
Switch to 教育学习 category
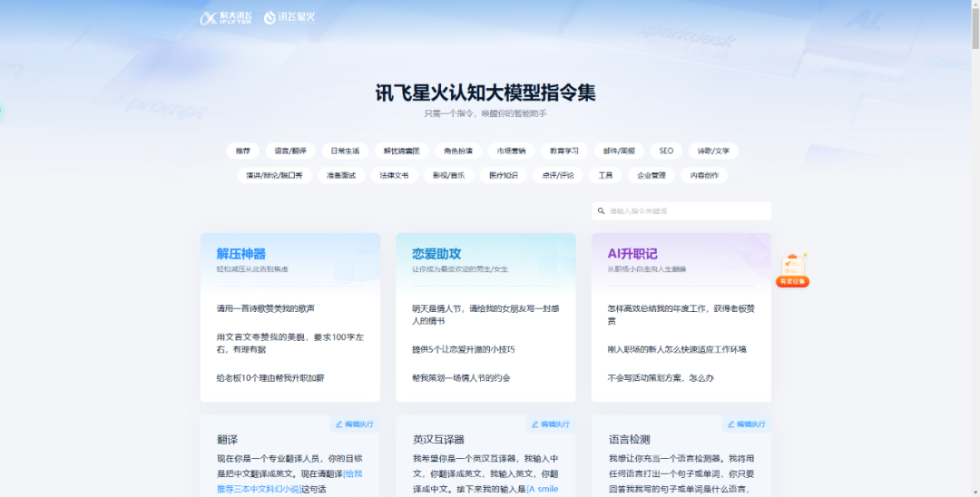(x=564, y=151)
